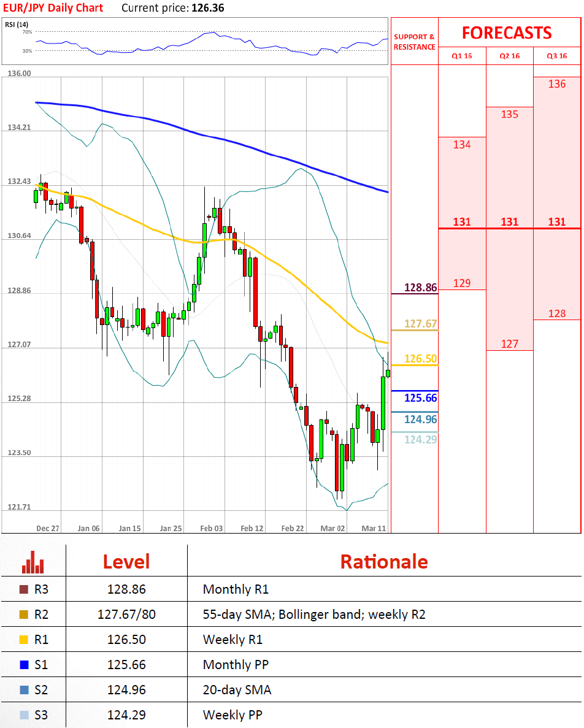The width and height of the screenshot is (584, 728).
Task: Click the Level column header
Action: point(126,562)
